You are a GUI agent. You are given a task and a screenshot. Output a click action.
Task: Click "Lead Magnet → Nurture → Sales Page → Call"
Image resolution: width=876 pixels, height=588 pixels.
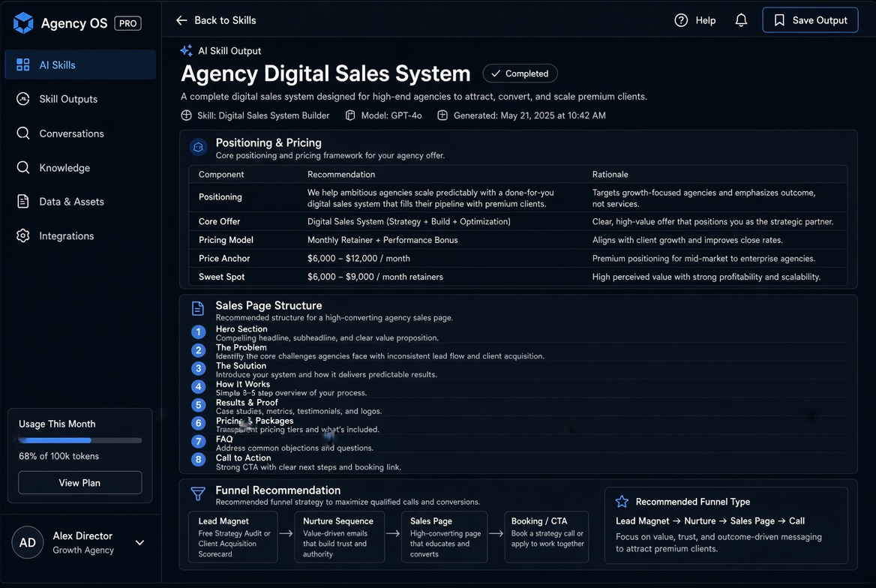(x=710, y=521)
